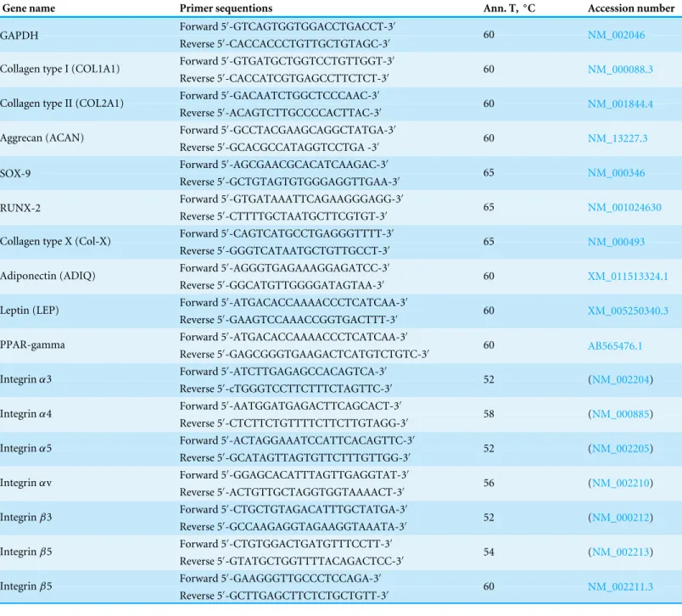Viewport: 682px width, 616px height.
Task: Click forward primer CAGTCATGCCTGAGGGTTTT
Action: (x=287, y=233)
